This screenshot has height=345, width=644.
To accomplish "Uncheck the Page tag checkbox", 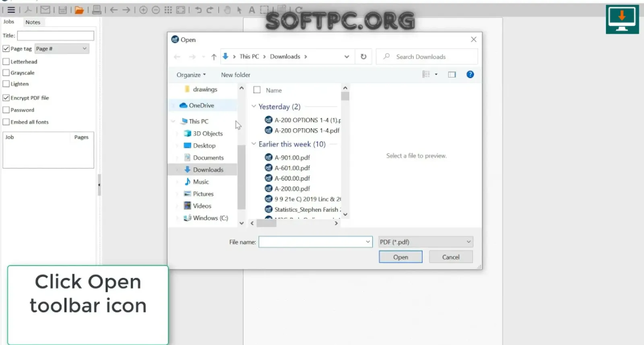I will [6, 49].
